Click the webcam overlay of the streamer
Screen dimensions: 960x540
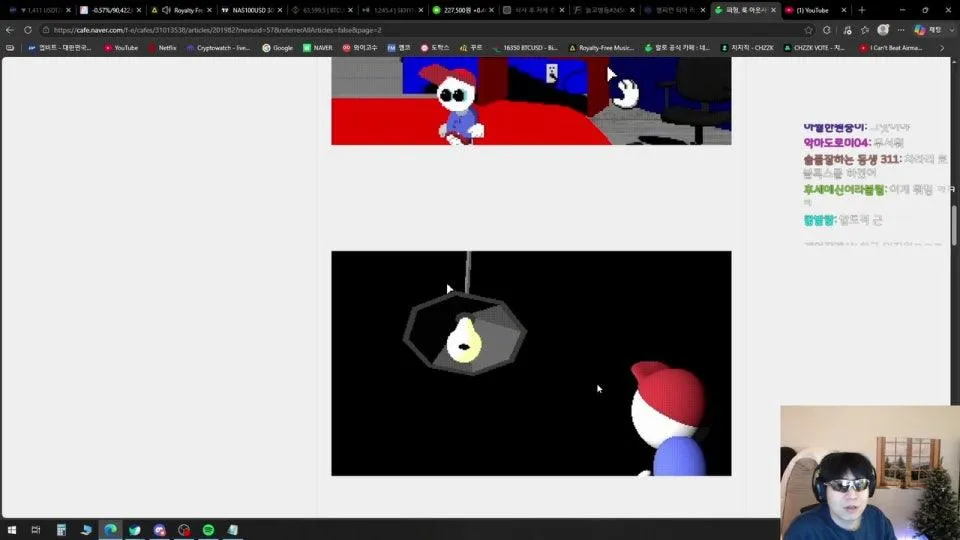pos(870,473)
